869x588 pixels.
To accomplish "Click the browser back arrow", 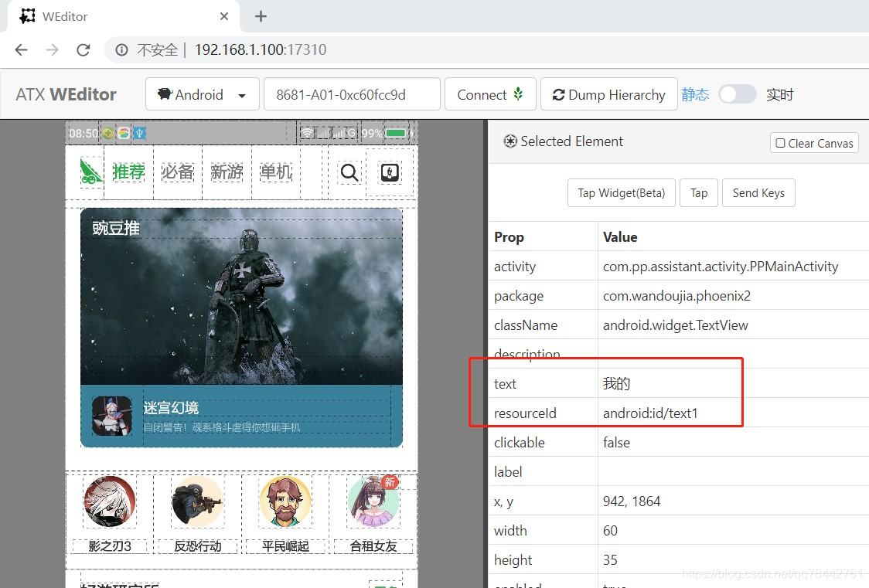I will point(21,49).
